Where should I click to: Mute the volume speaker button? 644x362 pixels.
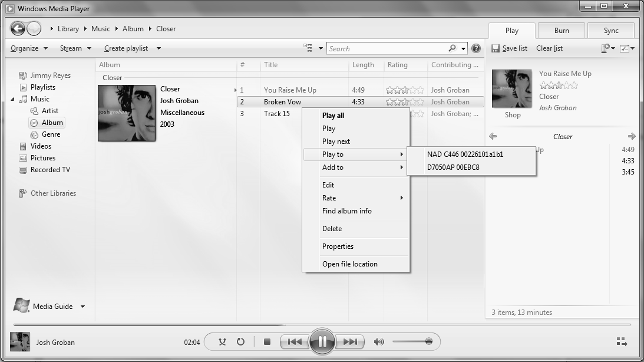pos(379,342)
